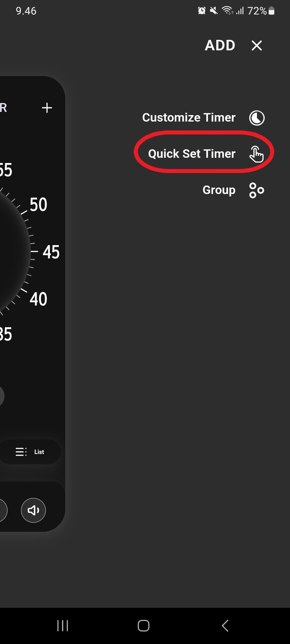Tap the Android back navigation button

(225, 625)
